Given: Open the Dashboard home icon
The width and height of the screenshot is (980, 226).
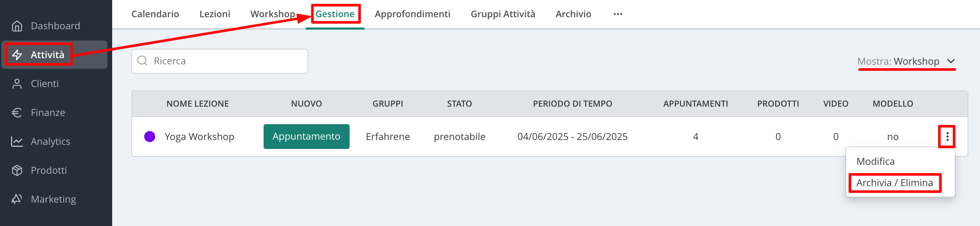Looking at the screenshot, I should (x=17, y=26).
